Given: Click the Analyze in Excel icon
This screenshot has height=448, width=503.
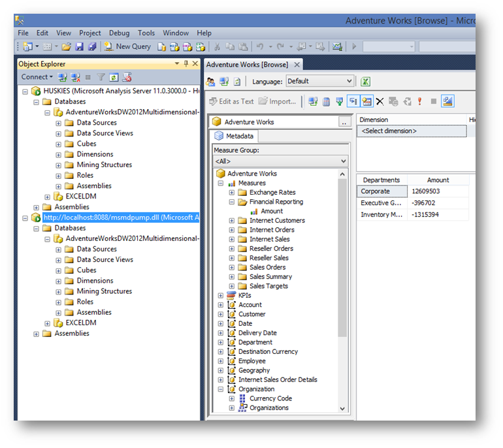Looking at the screenshot, I should coord(365,82).
